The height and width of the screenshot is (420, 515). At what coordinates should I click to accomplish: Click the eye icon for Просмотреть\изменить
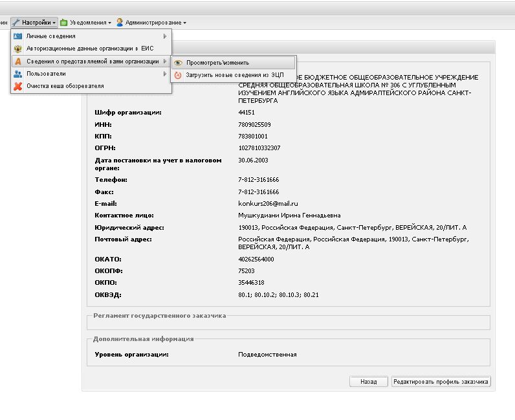(x=178, y=62)
